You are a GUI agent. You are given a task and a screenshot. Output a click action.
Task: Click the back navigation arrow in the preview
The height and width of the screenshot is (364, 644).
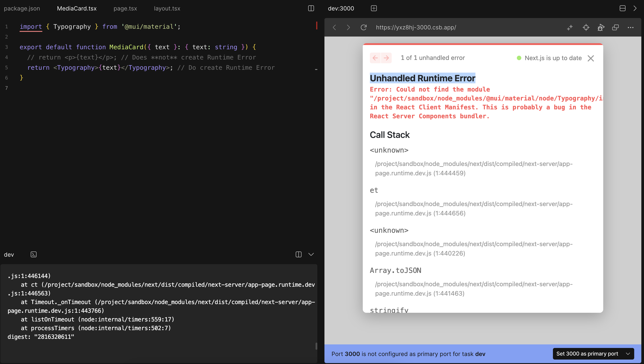(334, 28)
